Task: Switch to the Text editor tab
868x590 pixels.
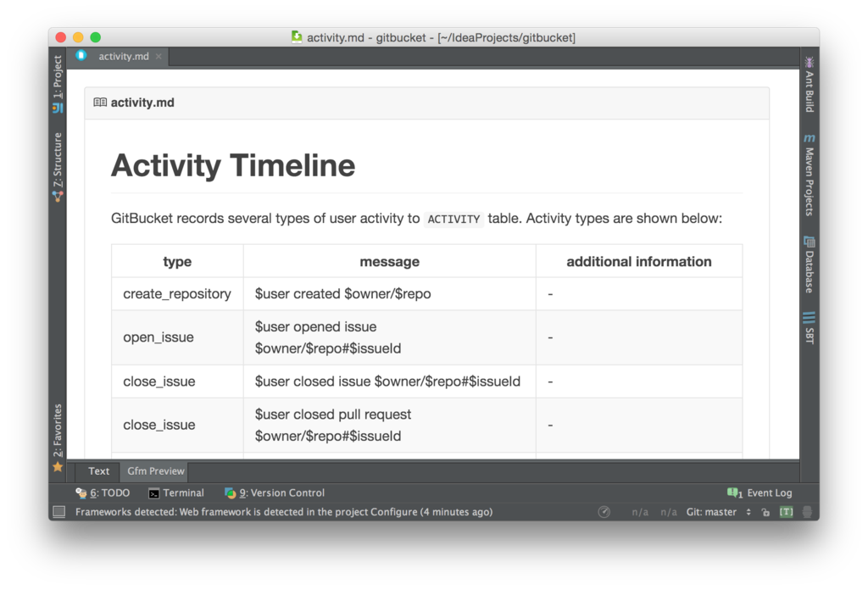Action: (98, 471)
